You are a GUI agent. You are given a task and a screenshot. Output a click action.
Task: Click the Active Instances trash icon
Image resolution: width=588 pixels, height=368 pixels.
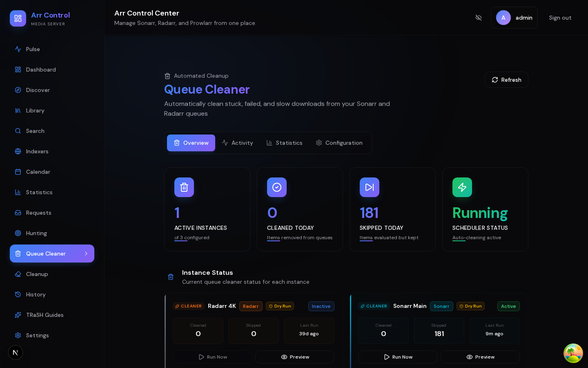pos(184,187)
